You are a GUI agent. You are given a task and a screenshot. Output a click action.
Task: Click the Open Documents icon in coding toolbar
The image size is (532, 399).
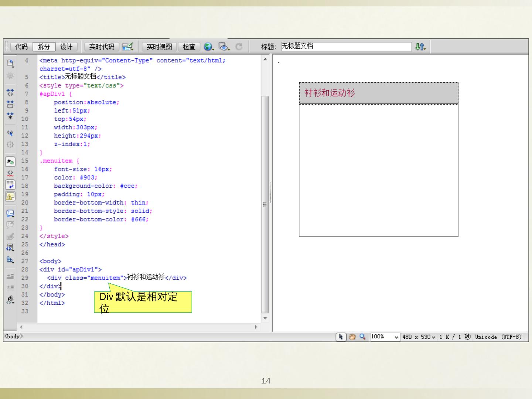pos(10,63)
